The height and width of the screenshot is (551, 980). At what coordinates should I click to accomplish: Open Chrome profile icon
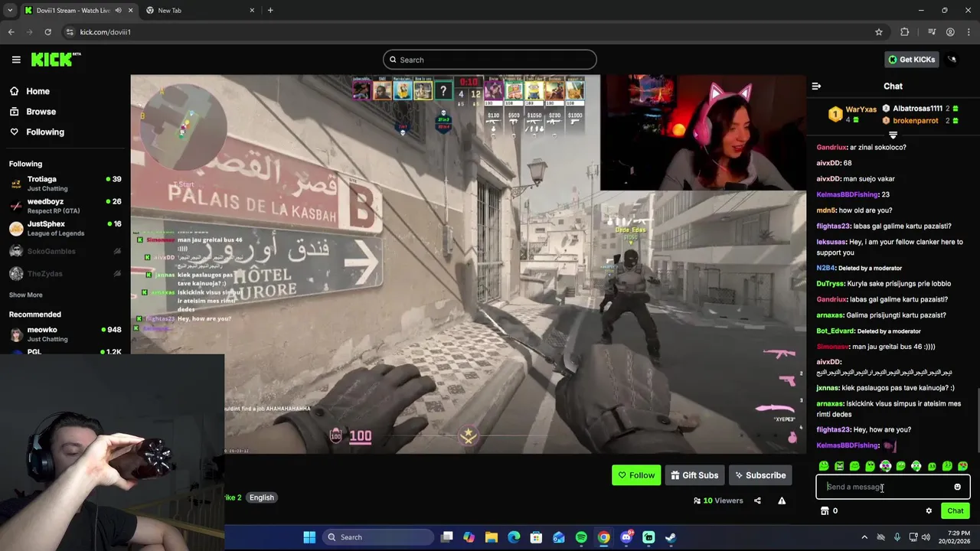click(x=950, y=32)
